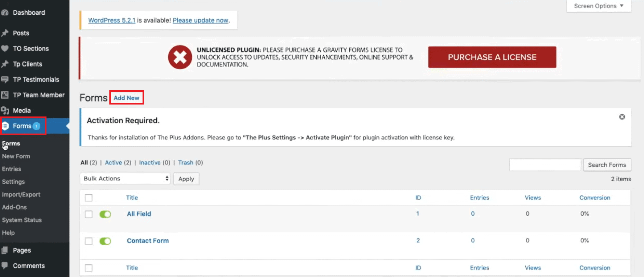Image resolution: width=644 pixels, height=277 pixels.
Task: Sort by Conversion in table footer
Action: 595,268
